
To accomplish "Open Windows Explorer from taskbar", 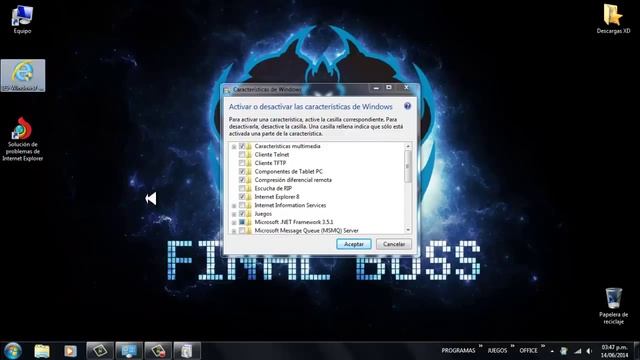I will (42, 351).
